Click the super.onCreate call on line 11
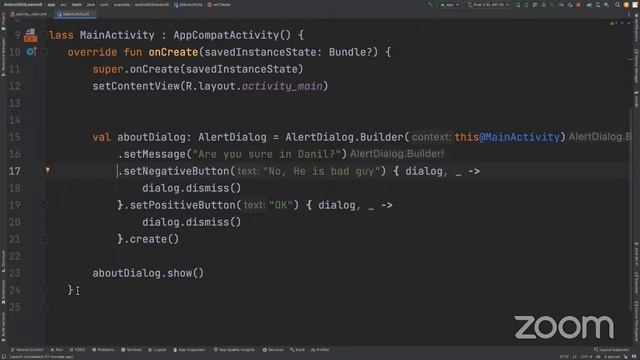640x360 pixels. point(198,69)
